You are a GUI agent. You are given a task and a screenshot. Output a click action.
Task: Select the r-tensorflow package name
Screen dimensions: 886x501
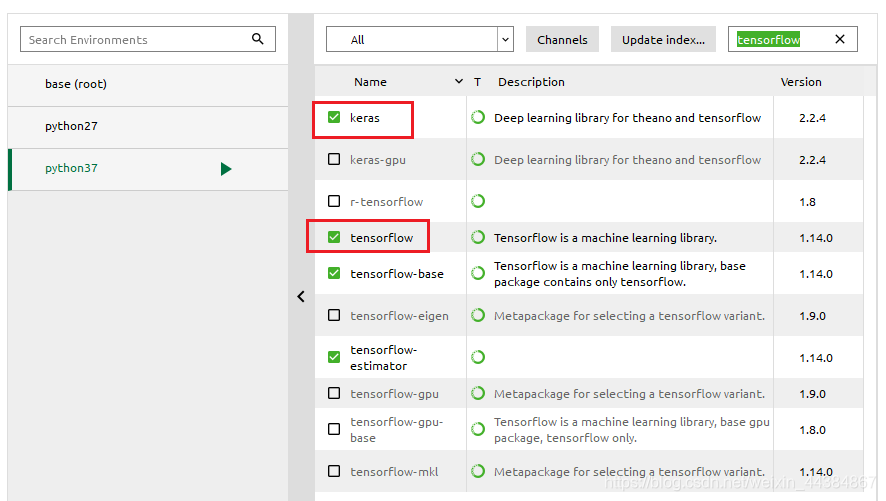click(386, 202)
